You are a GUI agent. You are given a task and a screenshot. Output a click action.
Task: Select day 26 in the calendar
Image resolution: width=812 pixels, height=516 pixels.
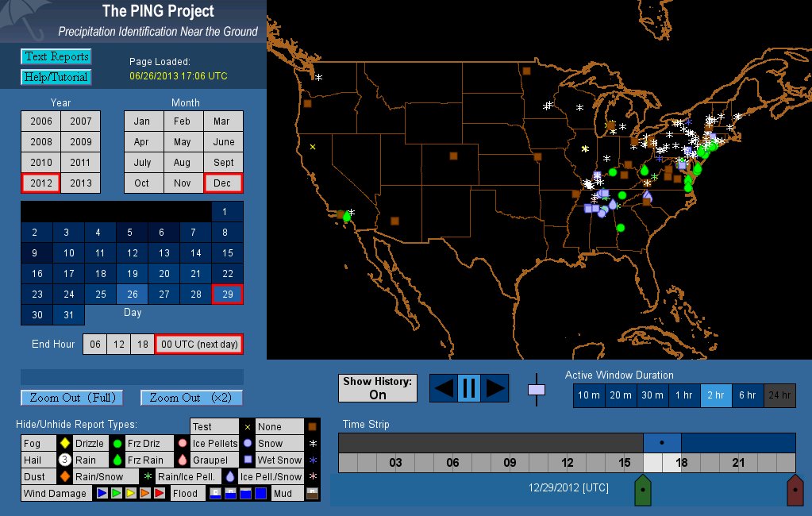click(x=133, y=294)
